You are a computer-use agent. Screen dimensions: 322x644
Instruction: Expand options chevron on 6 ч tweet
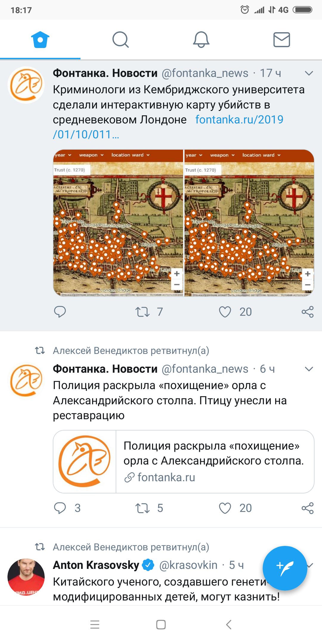[x=309, y=369]
